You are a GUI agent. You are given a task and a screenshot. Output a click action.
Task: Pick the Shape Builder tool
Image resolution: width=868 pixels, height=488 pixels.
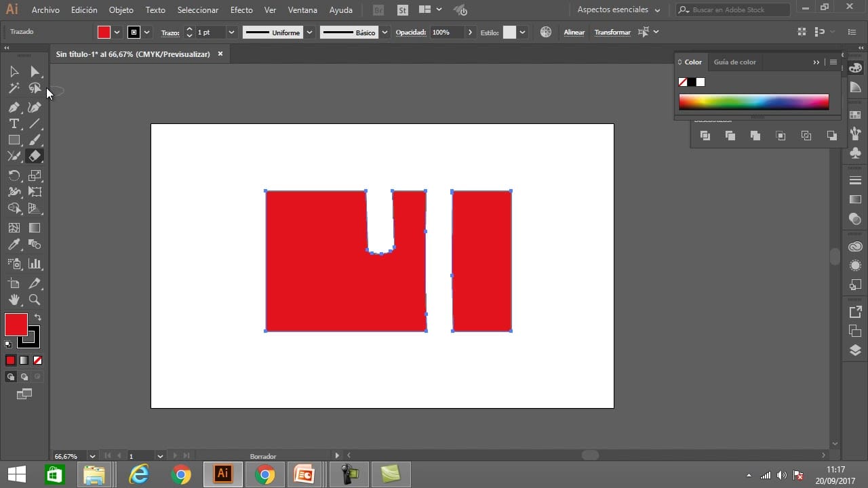click(14, 208)
